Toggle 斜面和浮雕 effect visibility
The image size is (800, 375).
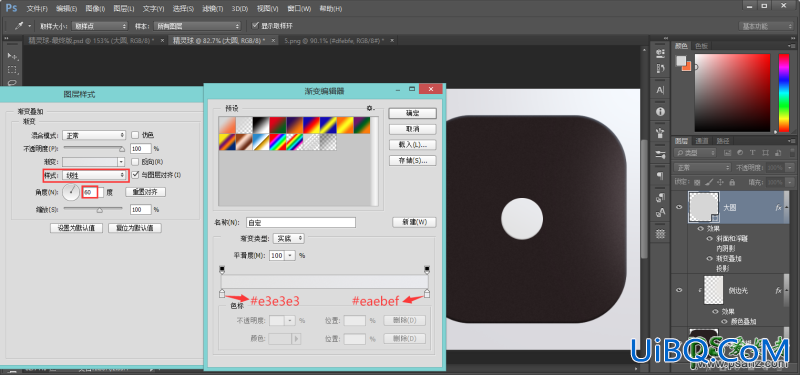tap(710, 239)
